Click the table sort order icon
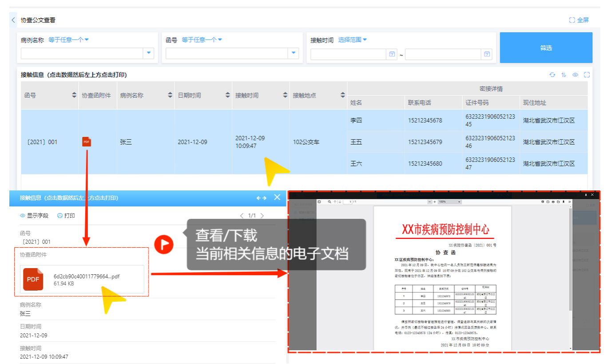607x364 pixels. coord(563,75)
